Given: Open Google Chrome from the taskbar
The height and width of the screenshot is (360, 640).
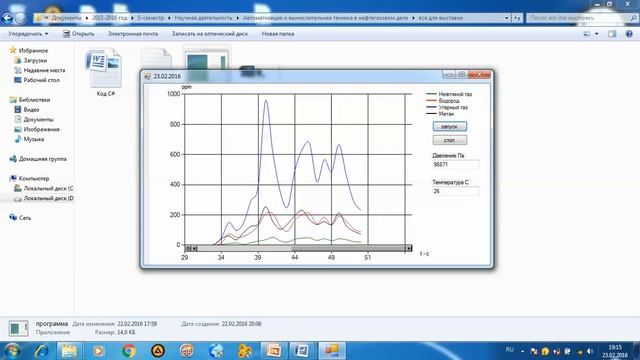Looking at the screenshot, I should point(129,351).
